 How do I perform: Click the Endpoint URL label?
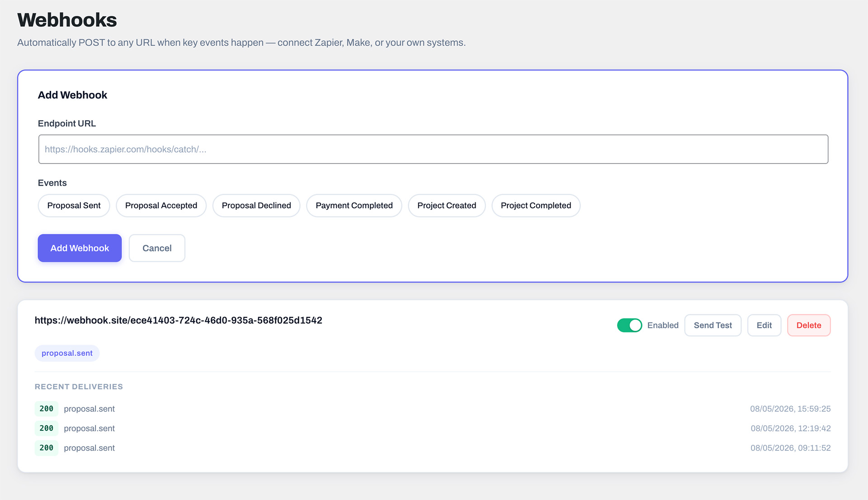click(x=67, y=123)
